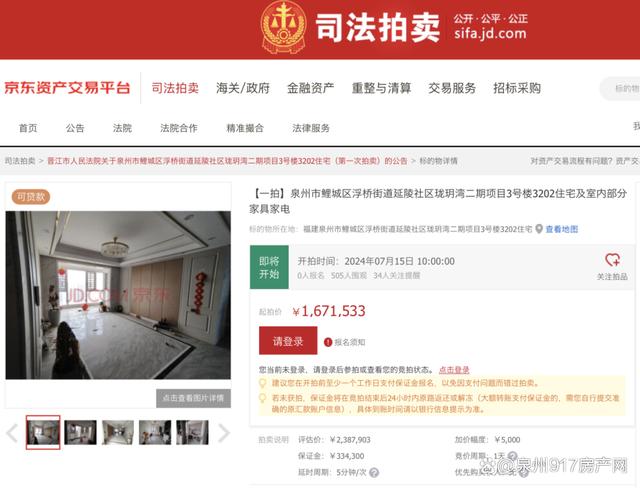Image resolution: width=640 pixels, height=488 pixels.
Task: Switch to the 法律服务 tab
Action: click(x=311, y=128)
